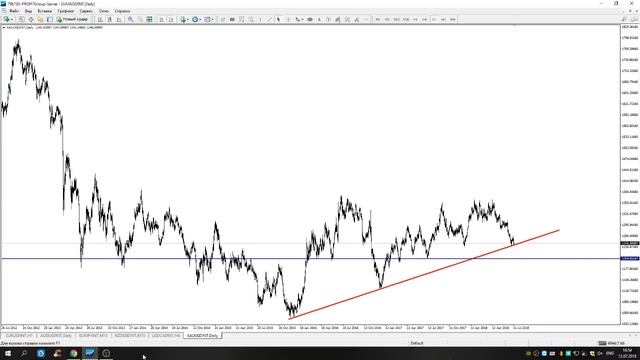This screenshot has height=360, width=640.
Task: Select the MN timeframe button
Action: pyautogui.click(x=453, y=19)
